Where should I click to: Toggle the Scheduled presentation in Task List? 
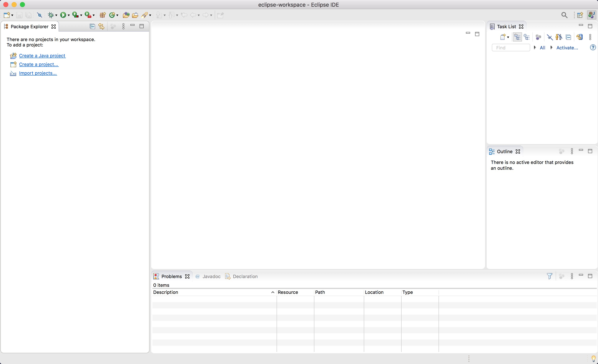[x=526, y=37]
